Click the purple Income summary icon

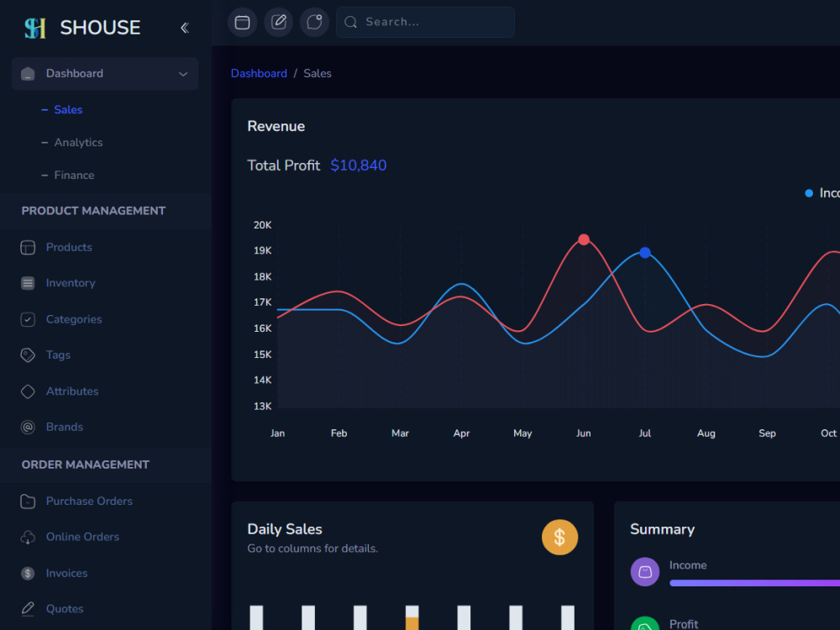(645, 572)
